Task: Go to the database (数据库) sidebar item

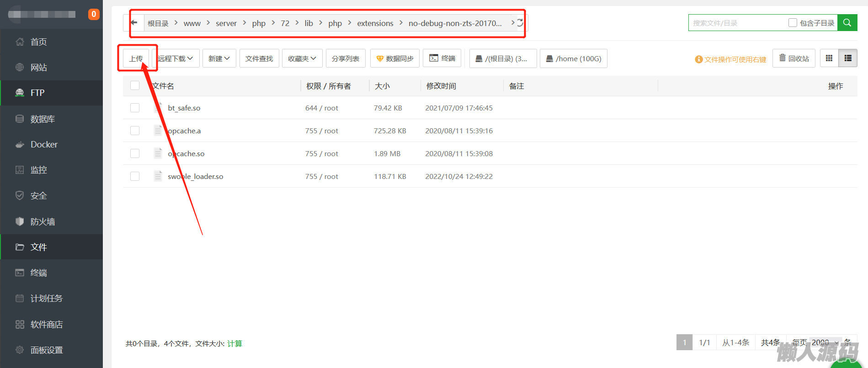Action: coord(43,119)
